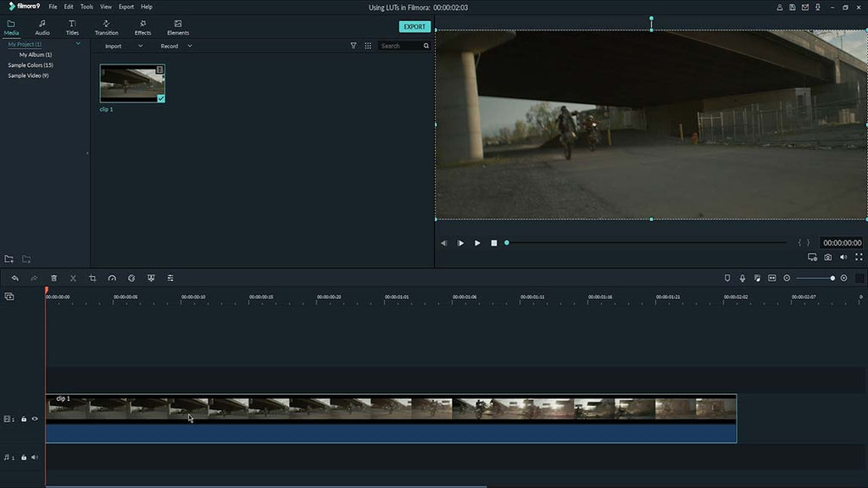This screenshot has width=868, height=488.
Task: Click the EXPORT button
Action: pos(415,26)
